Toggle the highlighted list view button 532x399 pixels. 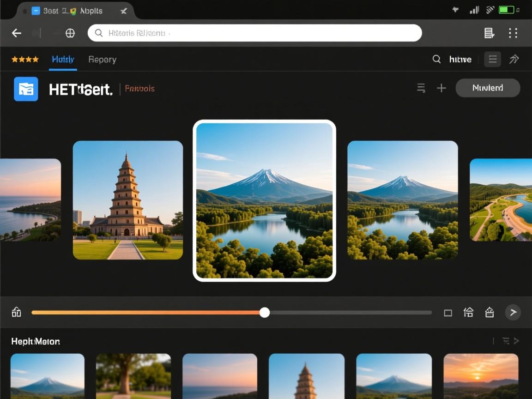click(492, 59)
